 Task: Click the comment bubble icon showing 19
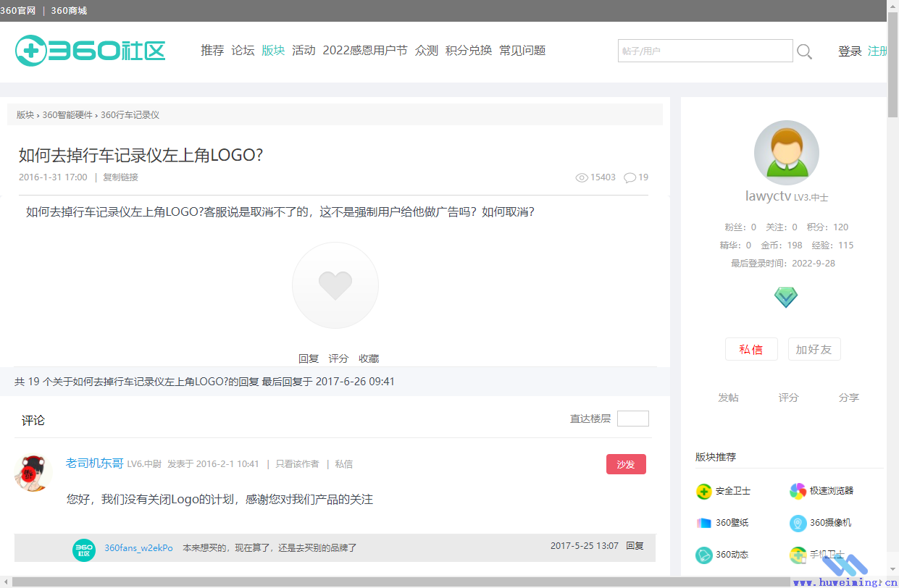pos(630,177)
